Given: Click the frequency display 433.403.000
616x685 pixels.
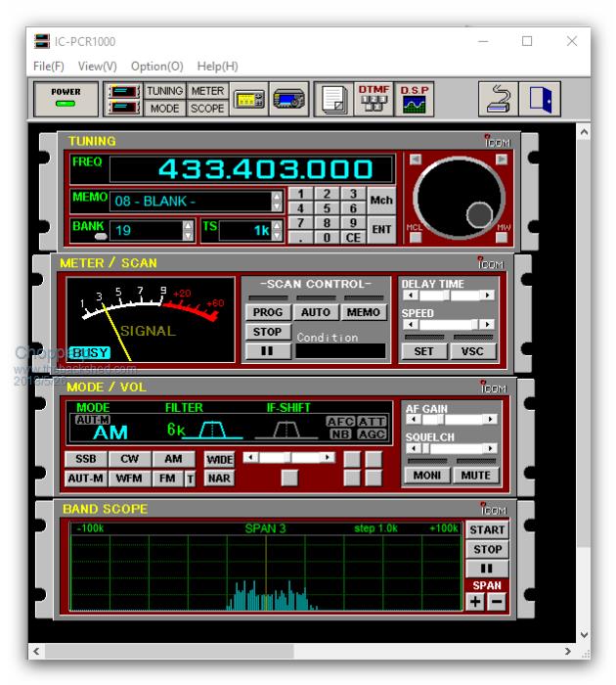Looking at the screenshot, I should click(252, 169).
